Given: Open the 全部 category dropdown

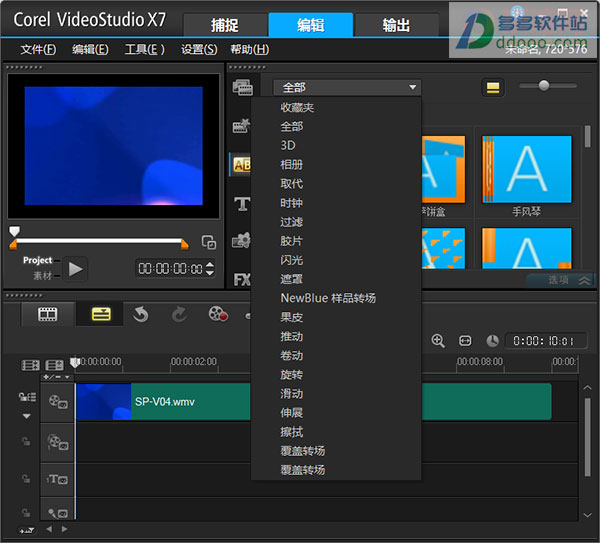Looking at the screenshot, I should (347, 88).
